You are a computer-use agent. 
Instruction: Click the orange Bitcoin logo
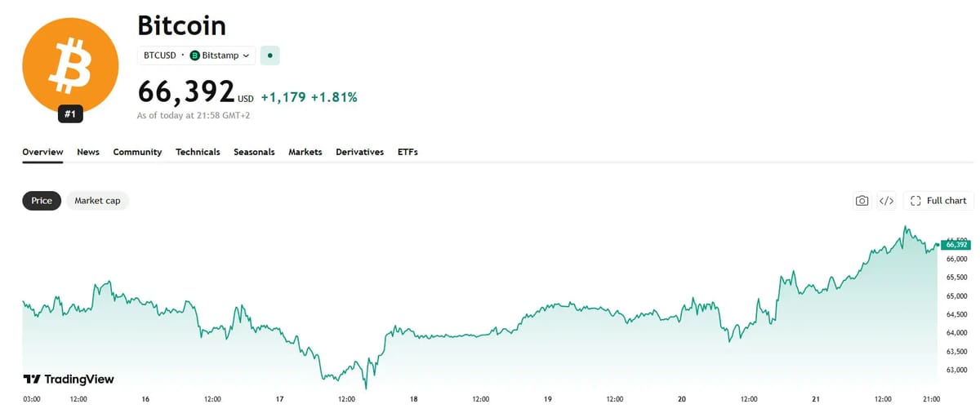coord(70,65)
